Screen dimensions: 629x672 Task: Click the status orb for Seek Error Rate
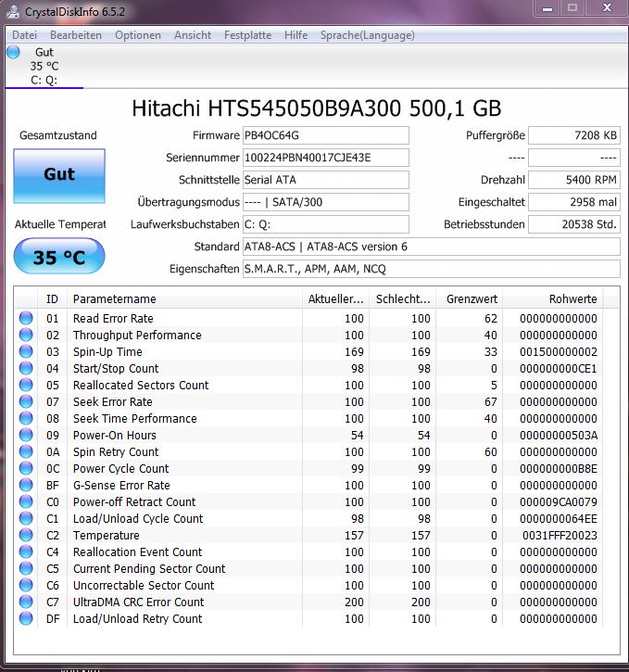[26, 401]
